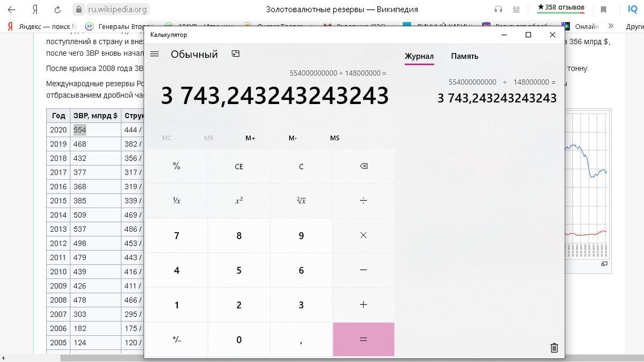
Task: Click the CE clear entry key
Action: [x=239, y=166]
